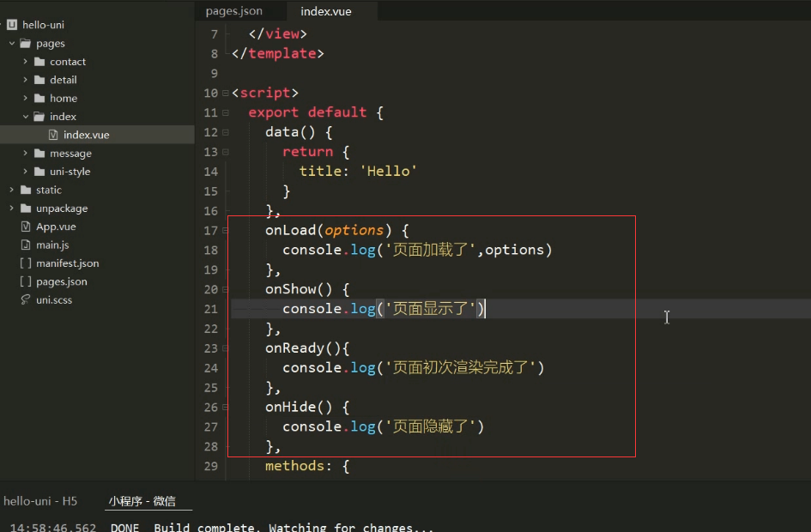The image size is (811, 532).
Task: Click line number 29 in the gutter
Action: (x=211, y=466)
